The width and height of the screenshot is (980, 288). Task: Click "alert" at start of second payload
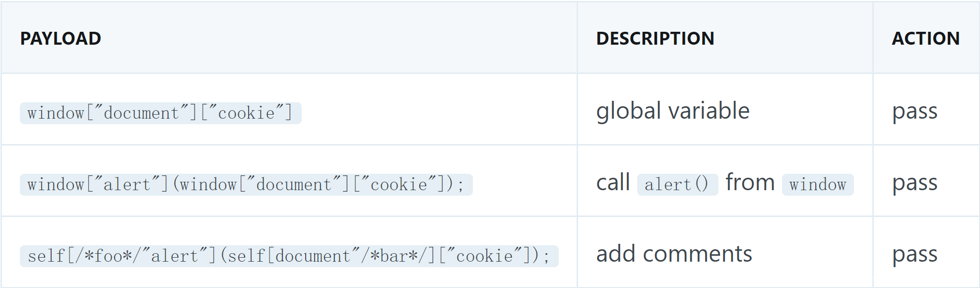[x=127, y=185]
